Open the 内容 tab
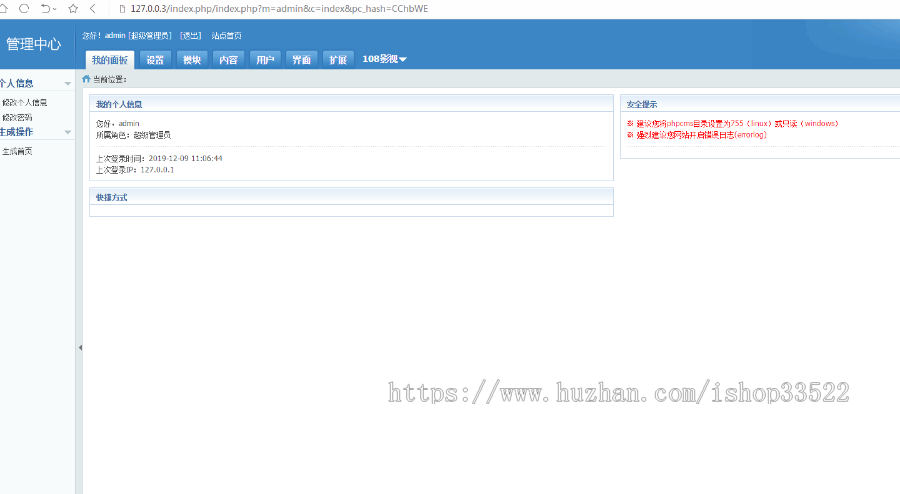Screen dimensions: 900x494 (228, 60)
